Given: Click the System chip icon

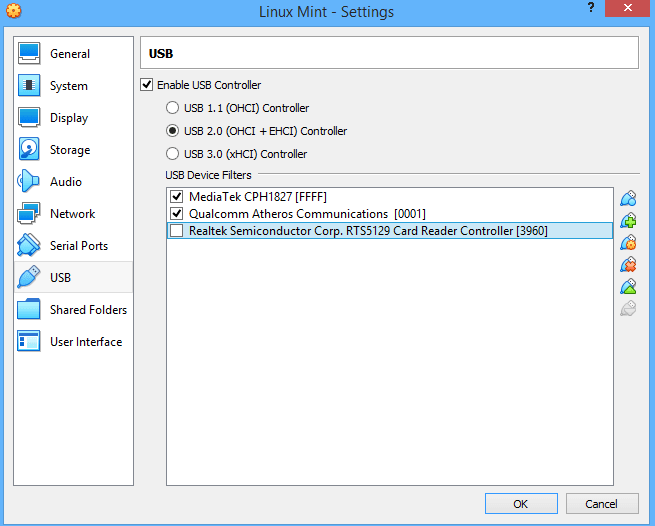Looking at the screenshot, I should [29, 86].
